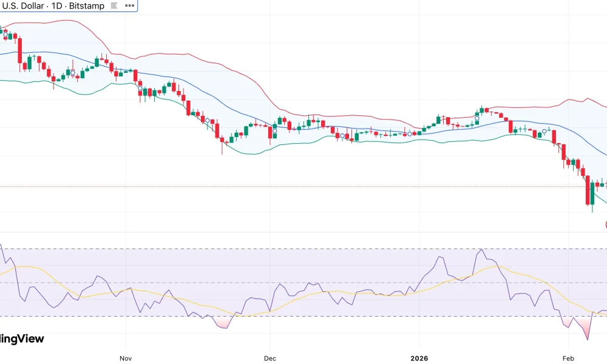Click Dec on the time axis

point(270,359)
